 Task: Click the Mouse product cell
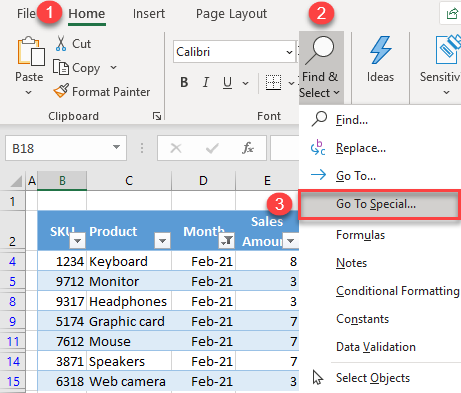(129, 341)
